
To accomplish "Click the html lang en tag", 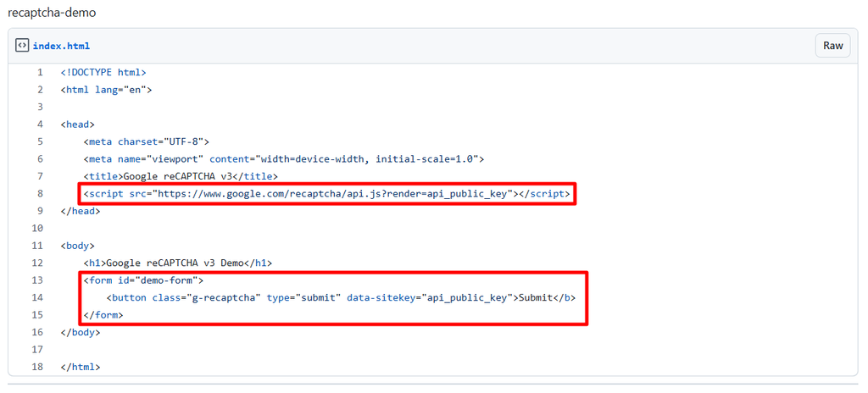I will click(x=106, y=90).
